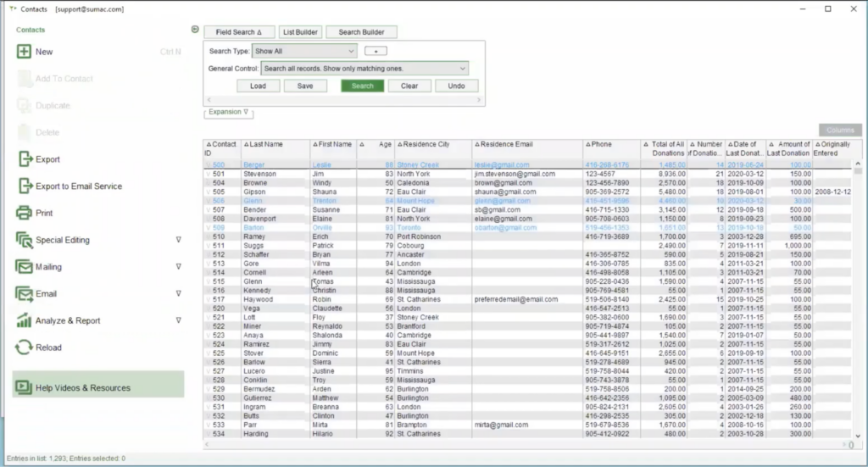This screenshot has height=467, width=868.
Task: Sort by Total of All Donations column
Action: (x=665, y=148)
